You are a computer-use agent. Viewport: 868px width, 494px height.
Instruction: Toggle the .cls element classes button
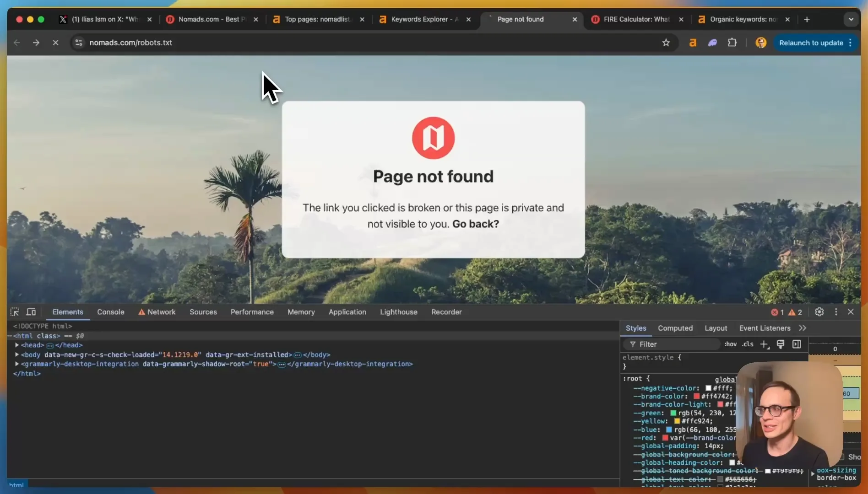(x=748, y=344)
